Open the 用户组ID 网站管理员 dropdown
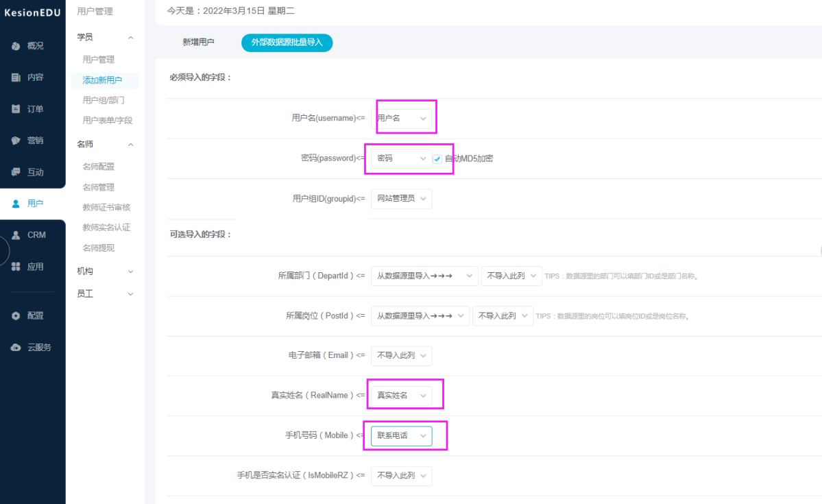 [x=401, y=199]
